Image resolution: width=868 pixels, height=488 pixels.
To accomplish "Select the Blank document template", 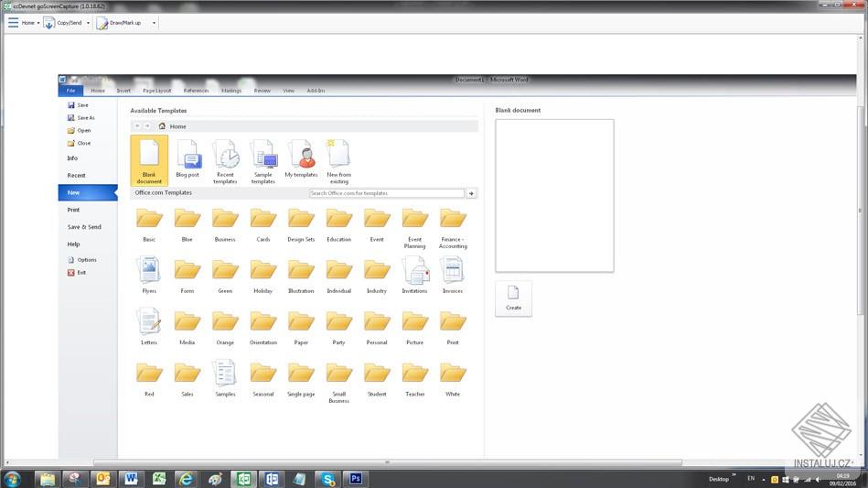I will point(149,160).
